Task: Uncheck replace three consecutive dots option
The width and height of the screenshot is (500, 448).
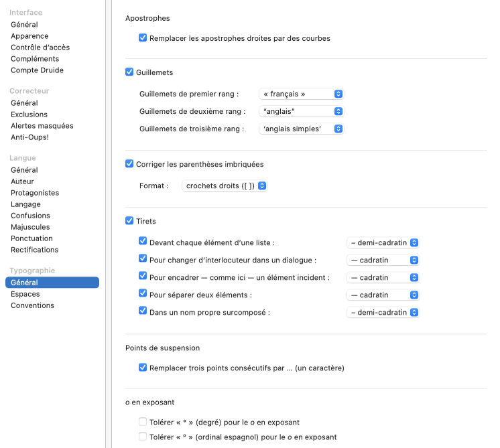Action: (x=143, y=367)
